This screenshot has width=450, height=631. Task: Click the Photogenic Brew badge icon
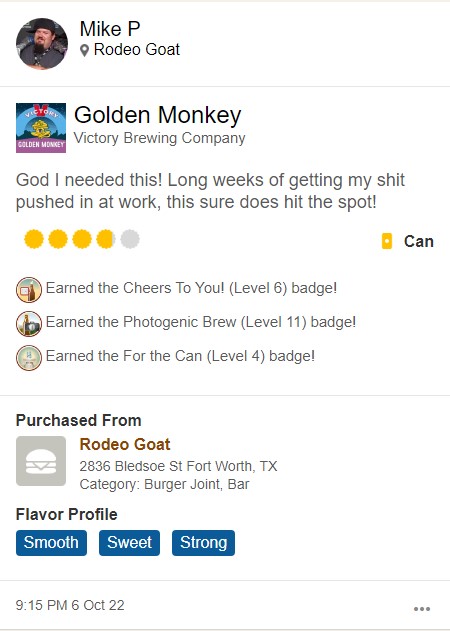[29, 324]
